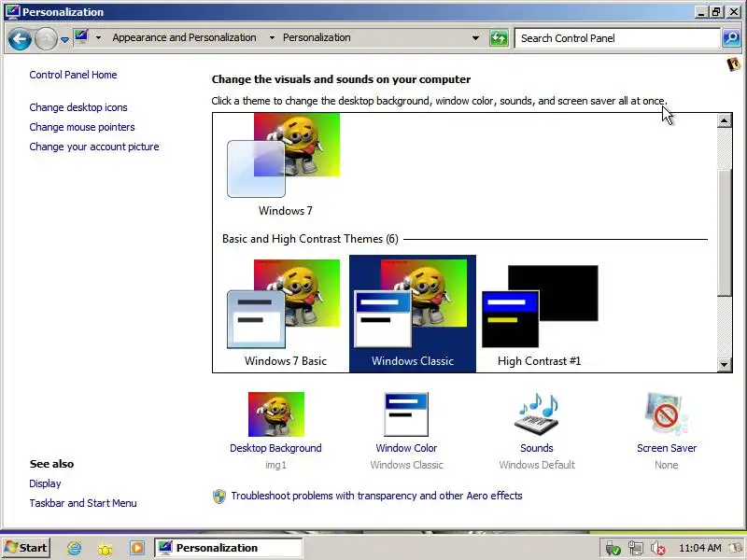The image size is (747, 560).
Task: Click the search magnifier icon
Action: click(x=731, y=38)
